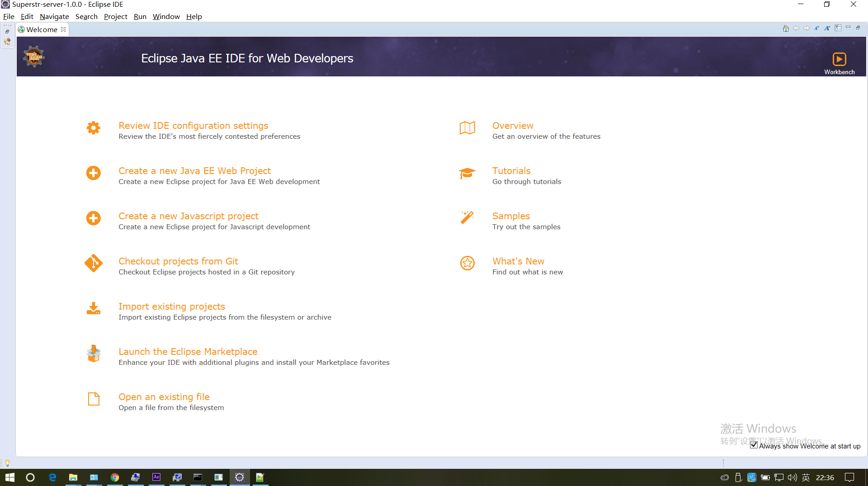
Task: Open the Project menu
Action: pyautogui.click(x=115, y=16)
